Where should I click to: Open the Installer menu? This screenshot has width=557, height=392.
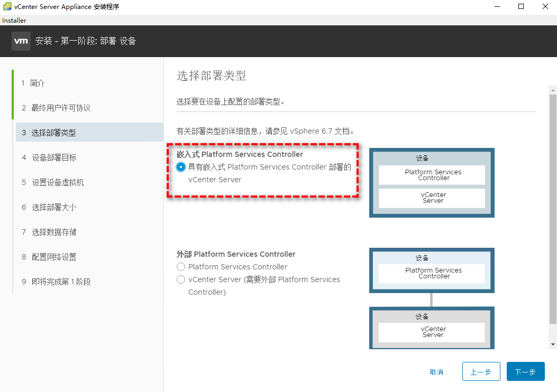[14, 20]
